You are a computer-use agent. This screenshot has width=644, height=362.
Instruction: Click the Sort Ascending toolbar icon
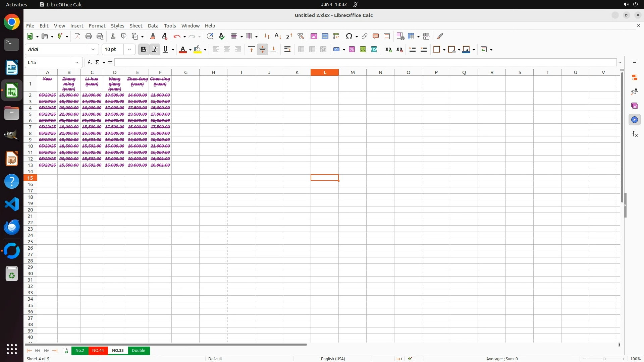tap(278, 36)
